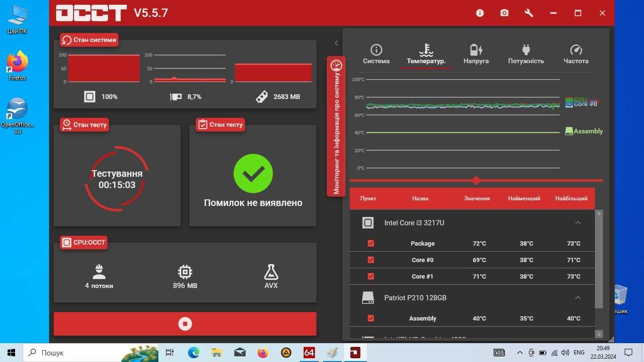Click the ENG language indicator
This screenshot has height=362, width=644.
[579, 353]
